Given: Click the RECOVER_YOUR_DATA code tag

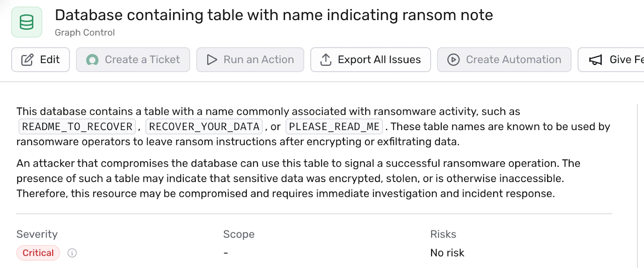Looking at the screenshot, I should coord(204,127).
